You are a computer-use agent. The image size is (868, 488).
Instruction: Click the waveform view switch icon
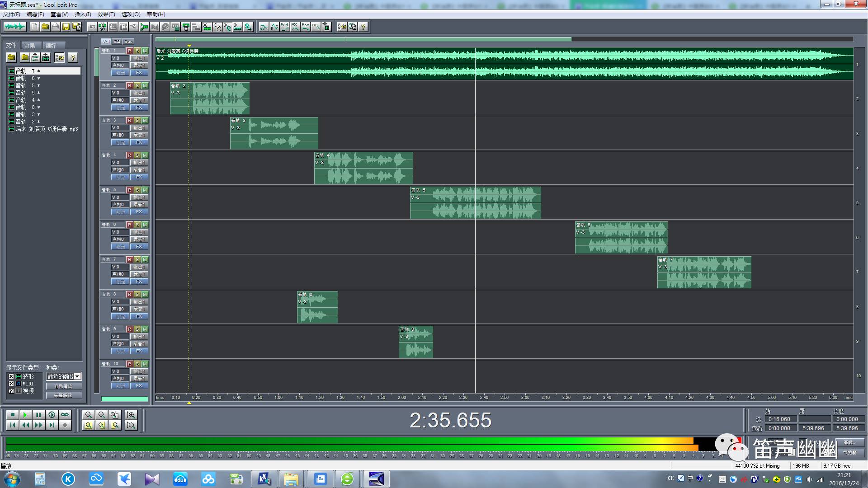[14, 27]
